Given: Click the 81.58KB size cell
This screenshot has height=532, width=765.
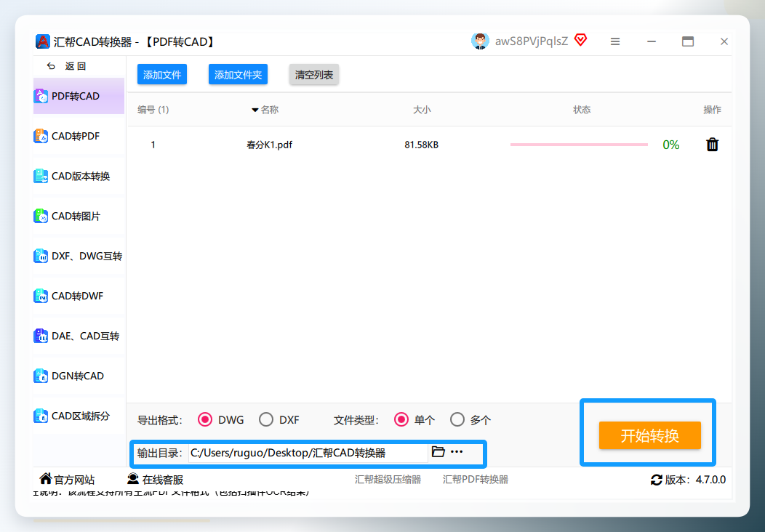Looking at the screenshot, I should click(422, 145).
